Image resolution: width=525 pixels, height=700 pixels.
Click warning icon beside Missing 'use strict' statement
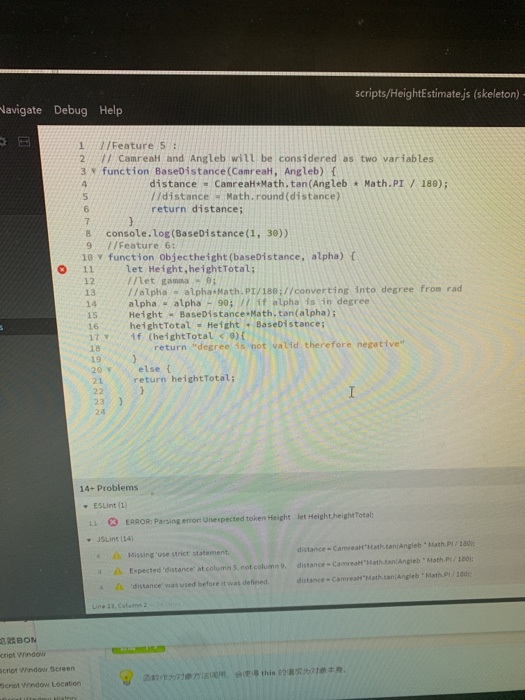pos(117,555)
